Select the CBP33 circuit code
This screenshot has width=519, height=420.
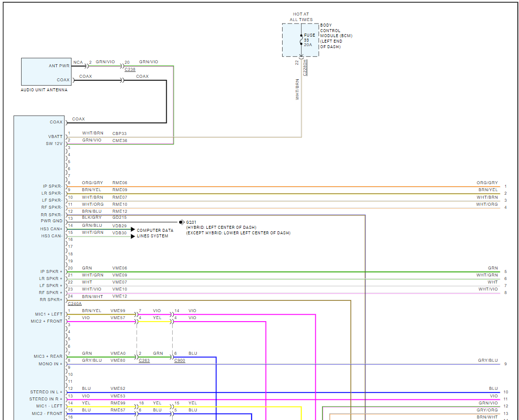[119, 133]
